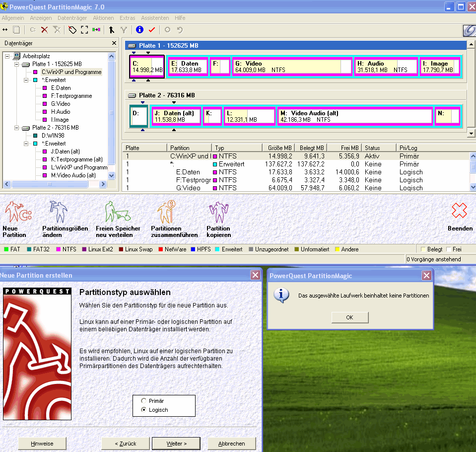Click the Hinweise button in wizard
Screen dimensions: 476x452
click(42, 444)
